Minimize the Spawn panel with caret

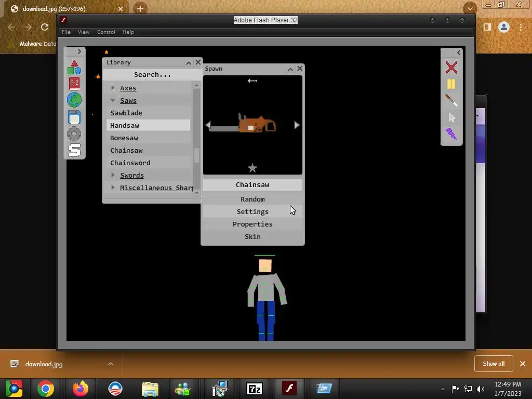pyautogui.click(x=290, y=69)
